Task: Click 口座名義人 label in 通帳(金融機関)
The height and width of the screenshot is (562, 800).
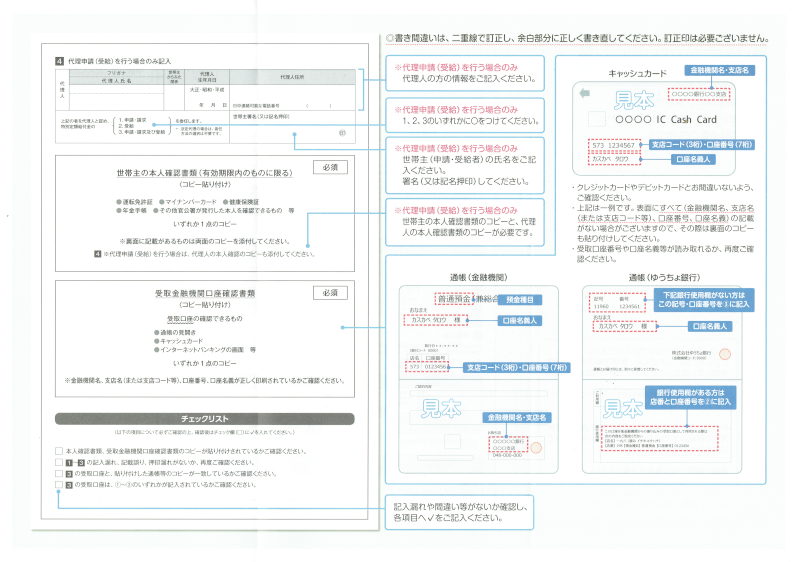Action: [519, 321]
